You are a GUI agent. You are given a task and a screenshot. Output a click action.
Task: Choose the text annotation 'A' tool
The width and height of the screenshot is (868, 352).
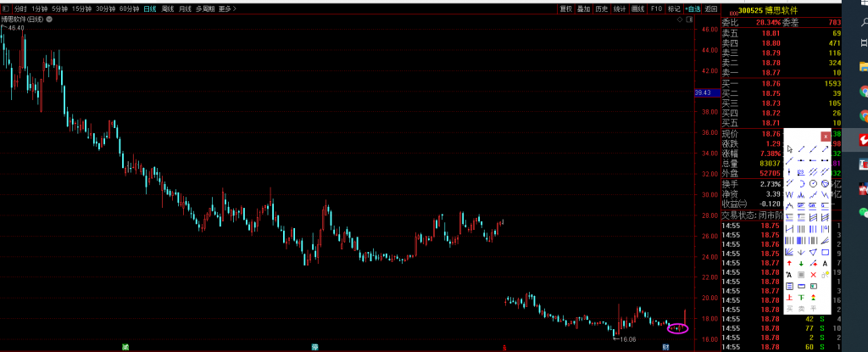click(x=826, y=264)
